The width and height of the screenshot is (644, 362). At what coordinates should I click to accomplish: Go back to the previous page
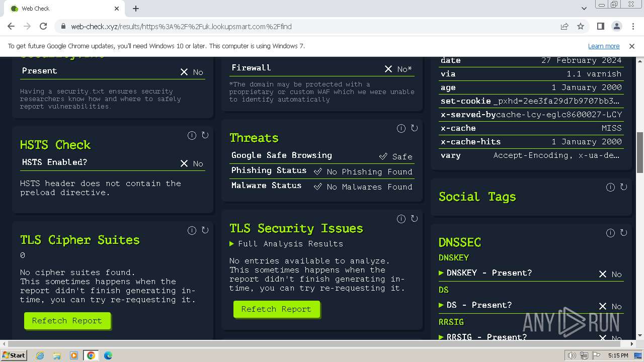tap(11, 26)
